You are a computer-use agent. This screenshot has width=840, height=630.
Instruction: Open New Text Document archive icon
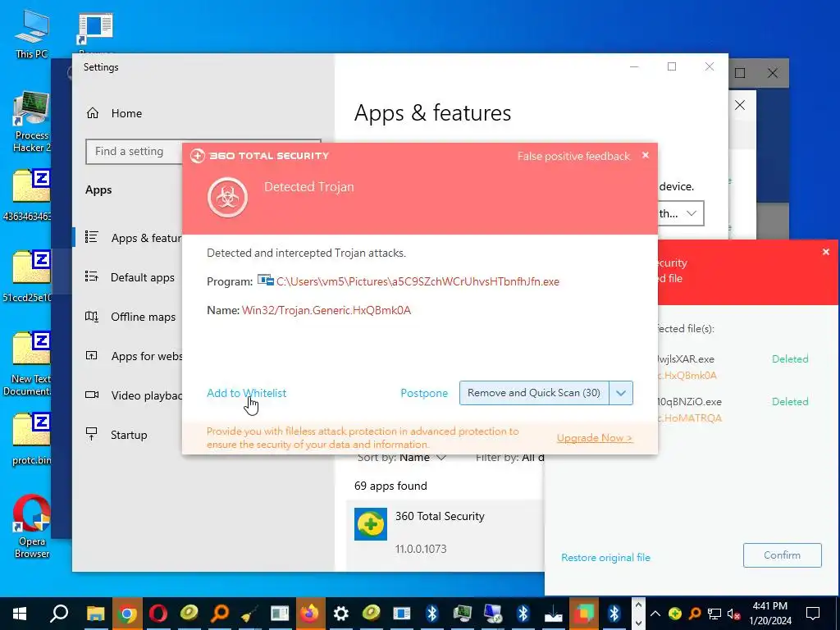coord(28,363)
